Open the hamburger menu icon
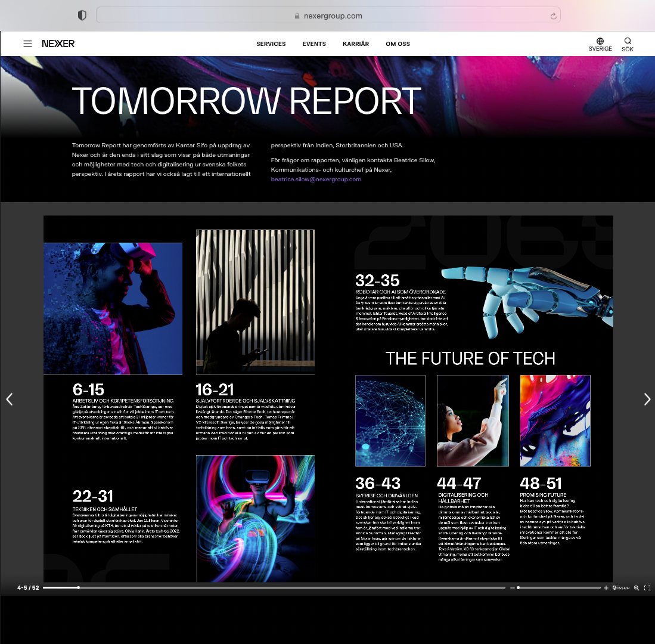Viewport: 655px width, 644px height. [x=27, y=44]
